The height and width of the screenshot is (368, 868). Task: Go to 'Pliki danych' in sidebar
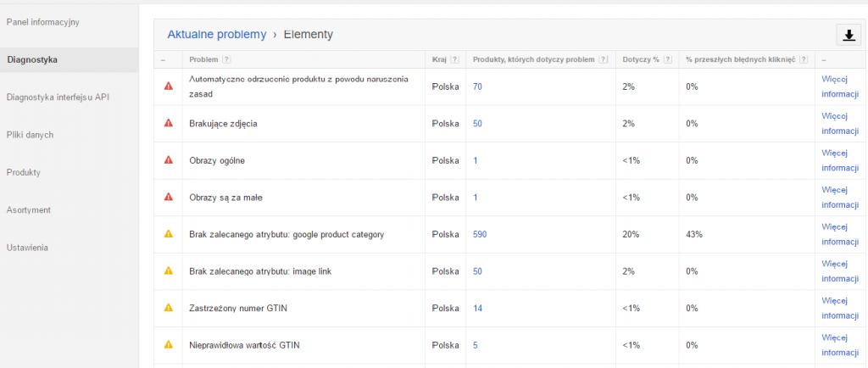point(30,135)
